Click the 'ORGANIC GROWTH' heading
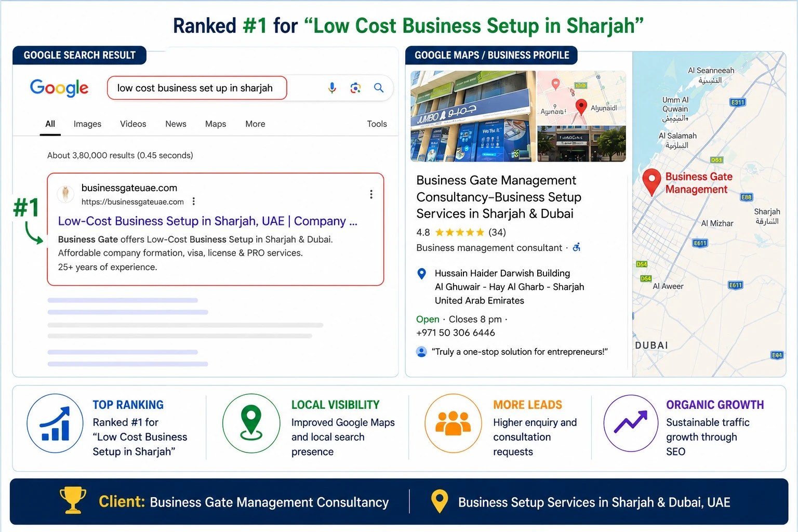The height and width of the screenshot is (532, 798). point(715,405)
